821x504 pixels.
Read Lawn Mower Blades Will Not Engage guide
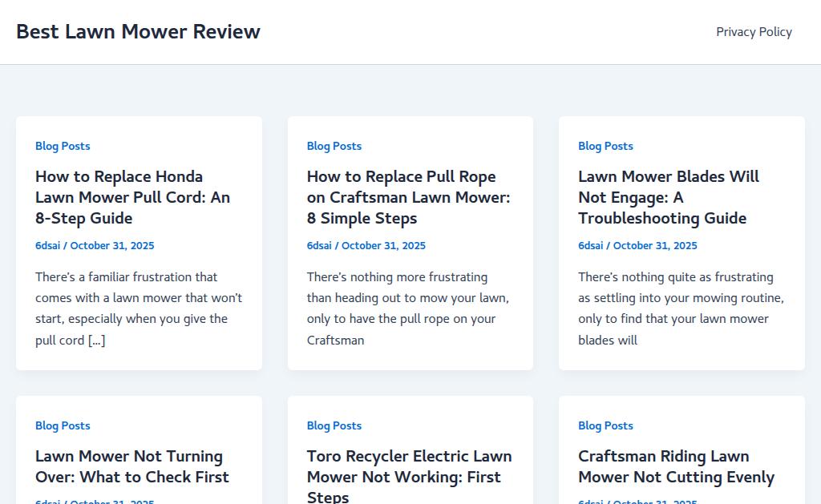(668, 197)
